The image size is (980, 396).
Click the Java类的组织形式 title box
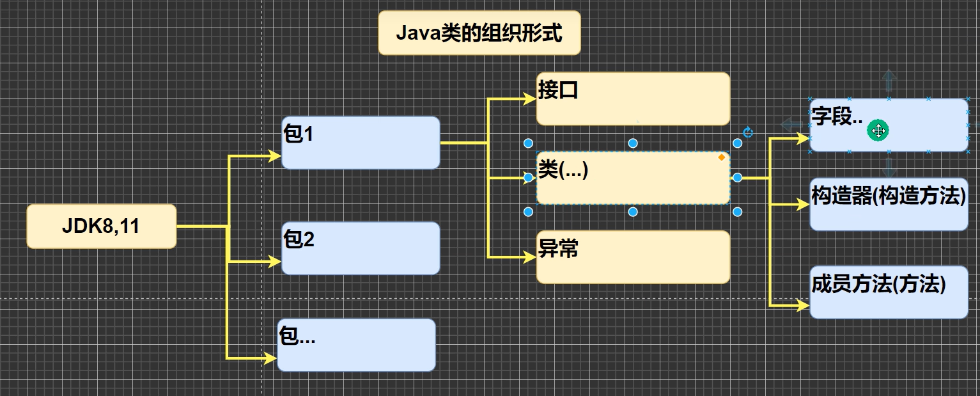(479, 34)
